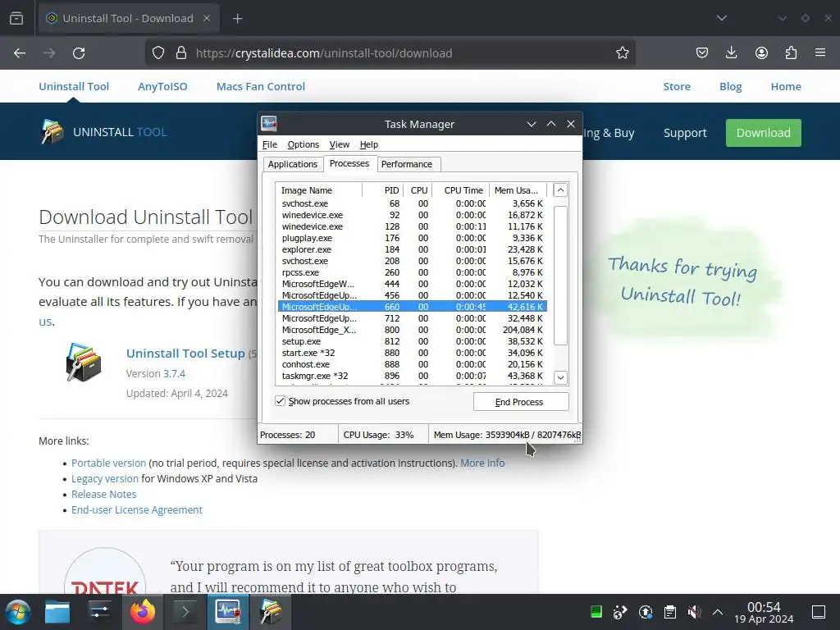Image resolution: width=840 pixels, height=630 pixels.
Task: Switch to Firefox in the taskbar
Action: [x=143, y=612]
